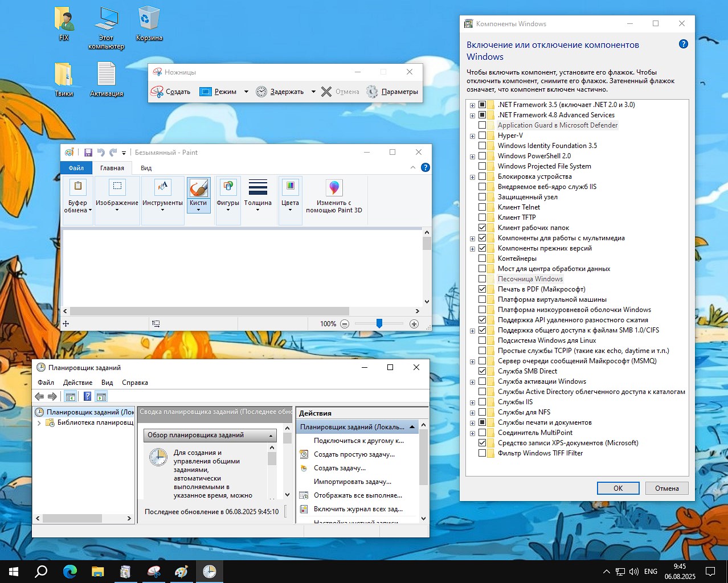Open the Этот компьютер desktop icon
This screenshot has height=583, width=728.
coord(106,27)
